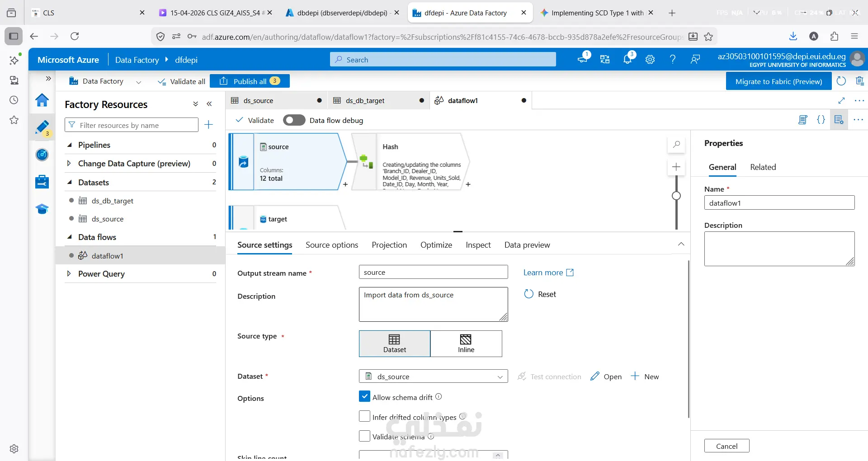
Task: Select Dataset source type
Action: (x=395, y=344)
